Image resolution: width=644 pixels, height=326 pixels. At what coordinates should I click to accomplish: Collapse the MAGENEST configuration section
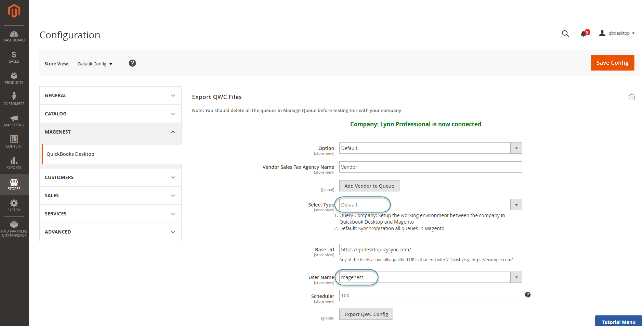pos(110,132)
